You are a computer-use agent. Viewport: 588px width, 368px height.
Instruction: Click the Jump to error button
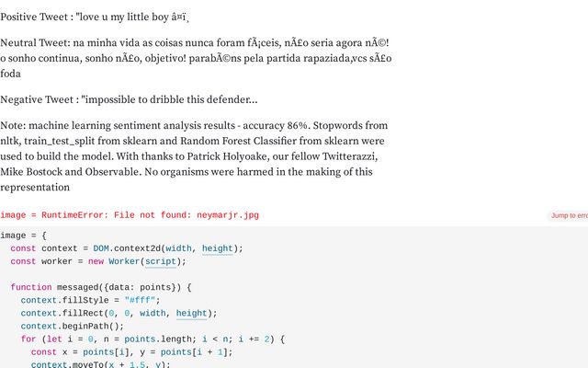point(569,215)
